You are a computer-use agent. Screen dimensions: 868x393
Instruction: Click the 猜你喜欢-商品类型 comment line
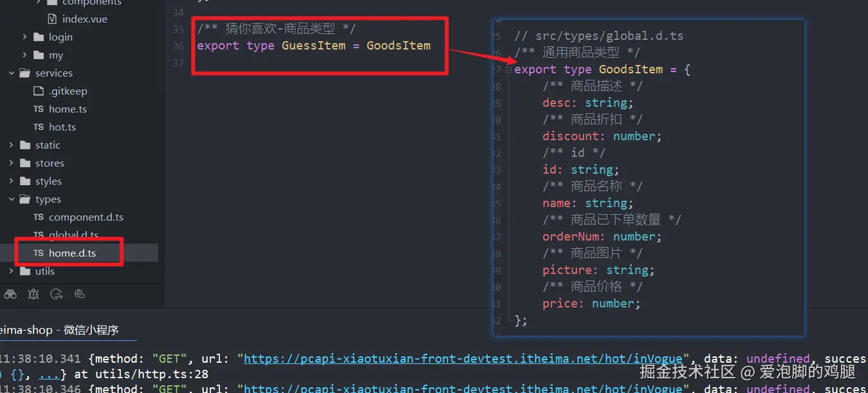click(276, 29)
